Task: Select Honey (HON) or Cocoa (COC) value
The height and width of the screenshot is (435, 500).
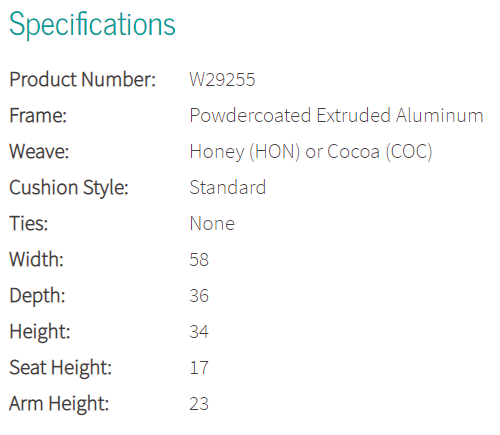Action: pos(311,152)
